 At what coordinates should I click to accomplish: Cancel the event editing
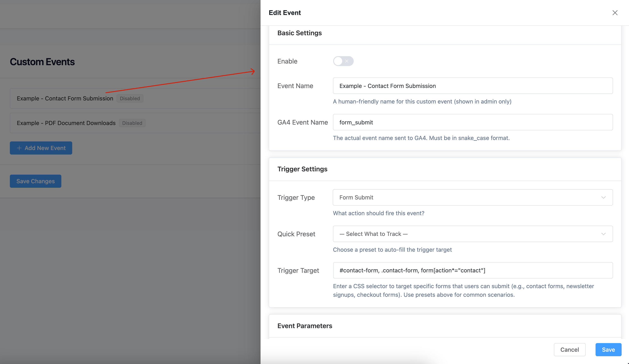pyautogui.click(x=570, y=349)
